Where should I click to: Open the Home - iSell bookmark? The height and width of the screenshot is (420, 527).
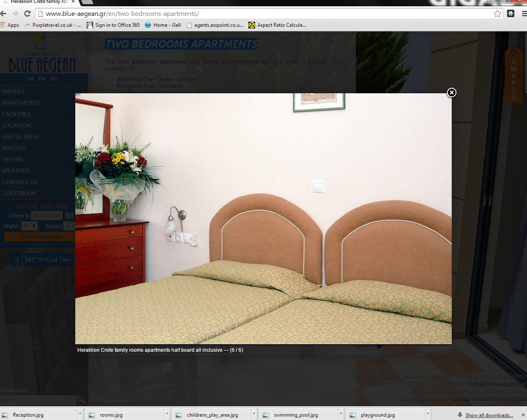[x=163, y=25]
